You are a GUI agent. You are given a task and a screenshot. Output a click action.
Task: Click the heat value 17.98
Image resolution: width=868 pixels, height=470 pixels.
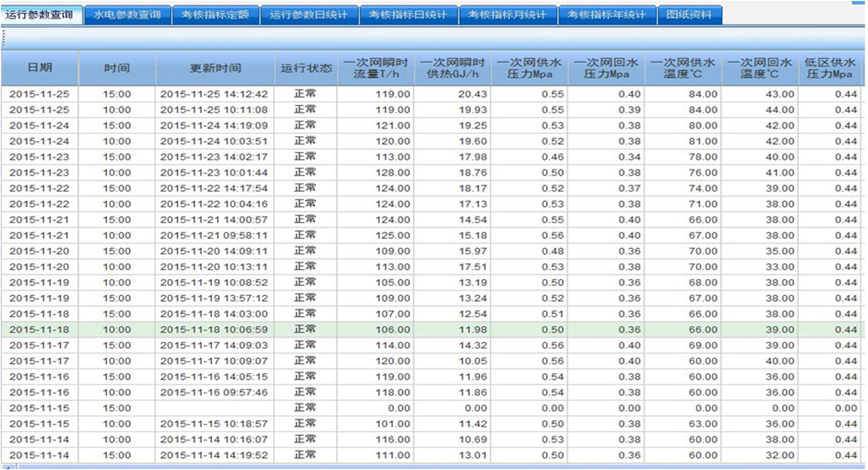pos(472,157)
